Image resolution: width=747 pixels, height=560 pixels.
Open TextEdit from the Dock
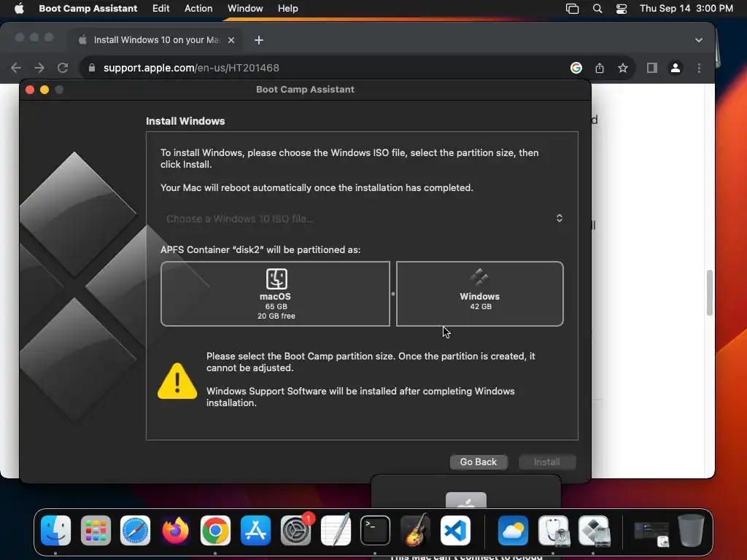pos(336,531)
